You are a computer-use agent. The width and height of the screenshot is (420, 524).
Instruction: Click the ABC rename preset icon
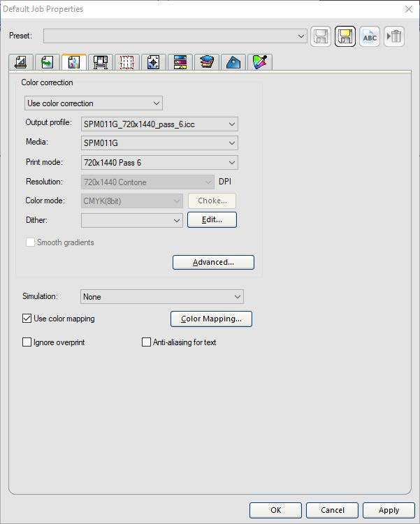point(370,36)
